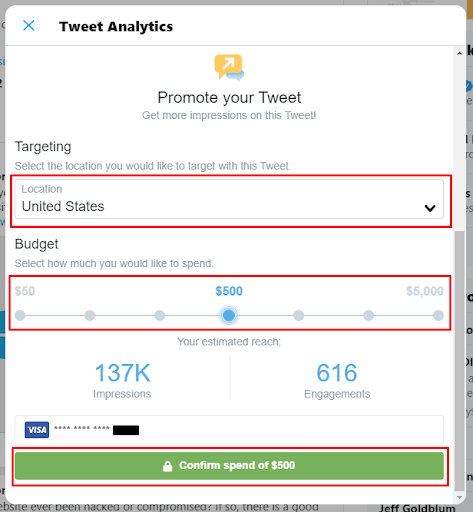This screenshot has width=473, height=512.
Task: Select the fifth budget slider stop
Action: (299, 315)
